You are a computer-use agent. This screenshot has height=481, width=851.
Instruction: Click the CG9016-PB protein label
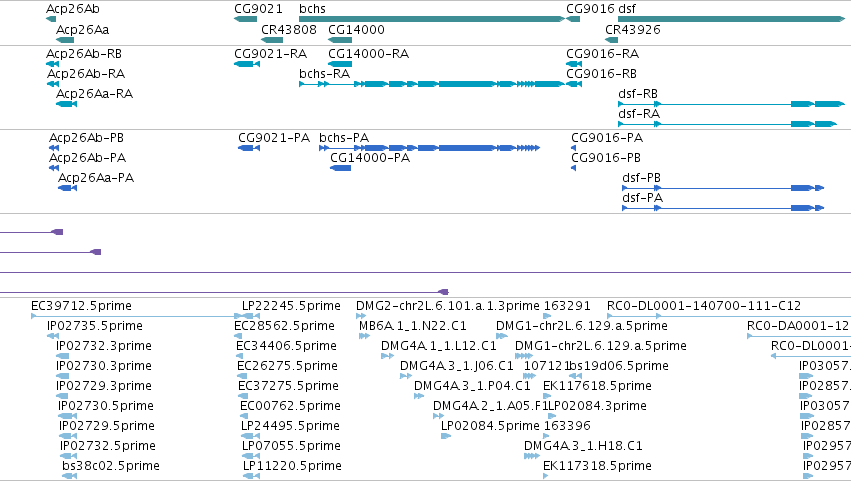[606, 157]
